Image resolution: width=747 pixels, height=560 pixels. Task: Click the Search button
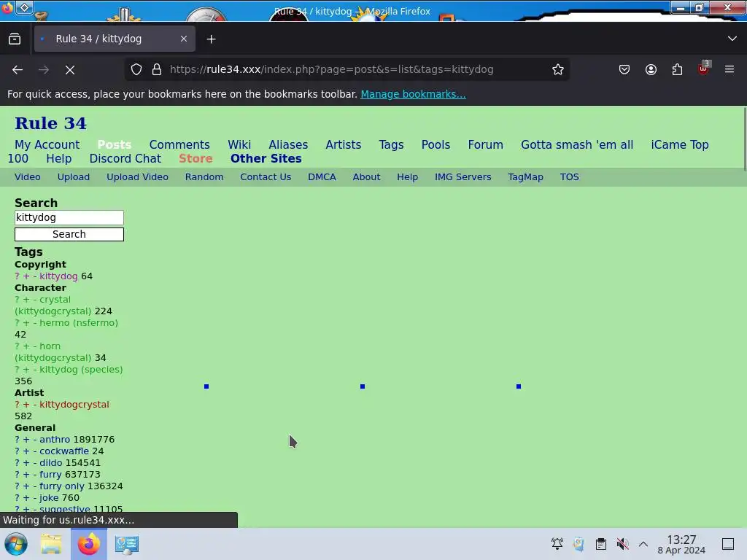coord(69,234)
